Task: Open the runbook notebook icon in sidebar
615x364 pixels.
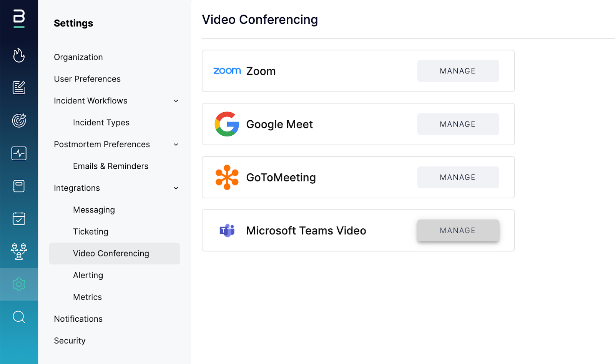Action: 19,186
